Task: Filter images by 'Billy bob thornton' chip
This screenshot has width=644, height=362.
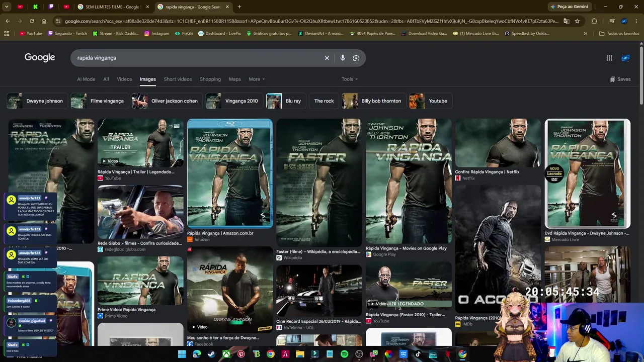Action: point(374,101)
